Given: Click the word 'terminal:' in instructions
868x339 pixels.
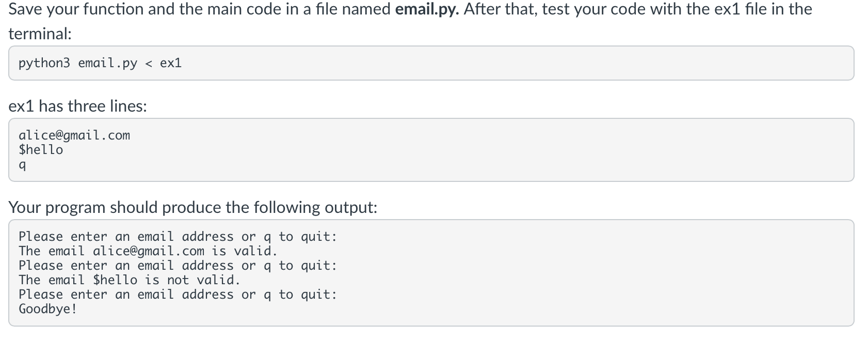Looking at the screenshot, I should [40, 34].
